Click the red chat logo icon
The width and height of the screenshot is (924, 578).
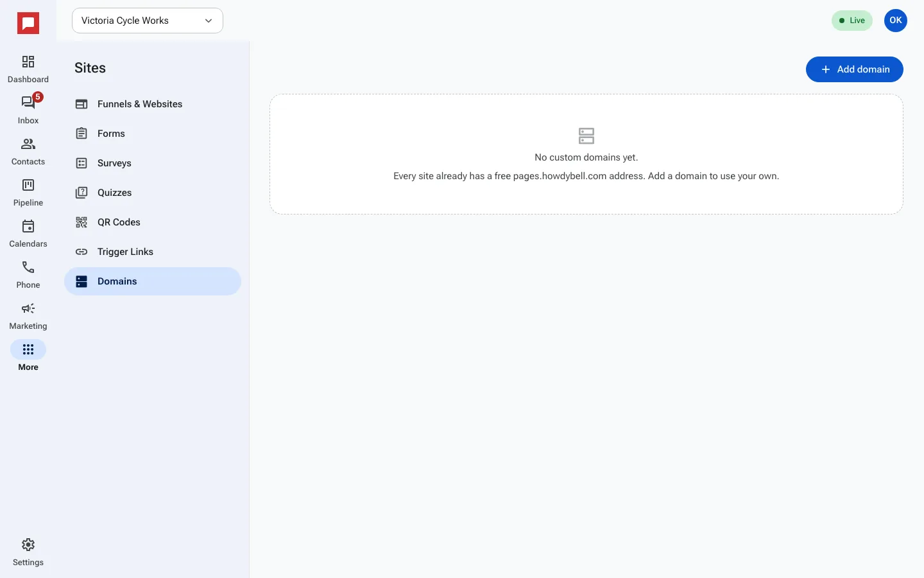click(28, 24)
